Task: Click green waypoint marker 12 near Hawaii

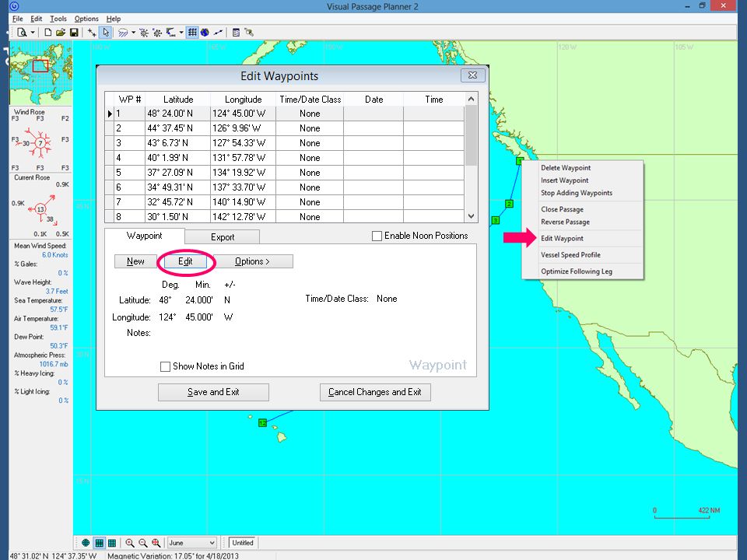Action: [262, 423]
